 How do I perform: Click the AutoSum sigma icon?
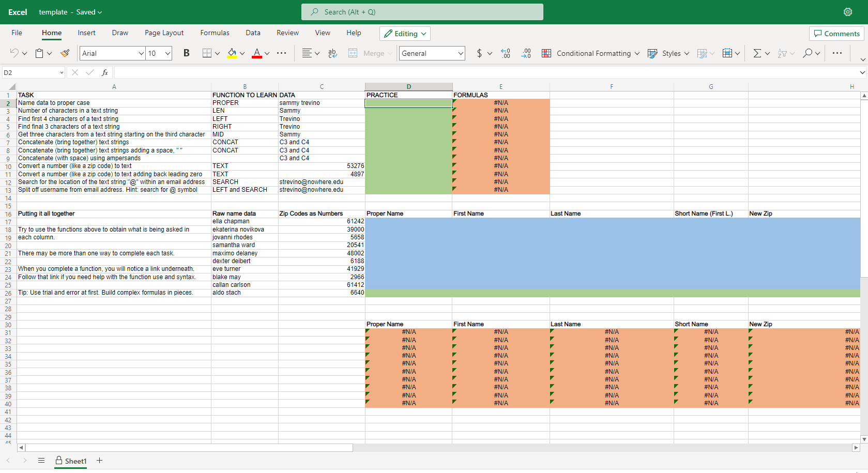point(757,53)
